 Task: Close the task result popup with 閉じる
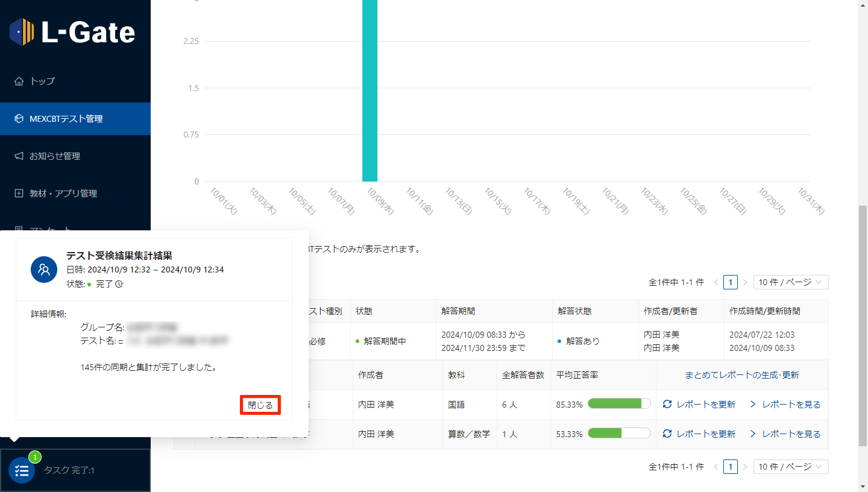[x=260, y=405]
